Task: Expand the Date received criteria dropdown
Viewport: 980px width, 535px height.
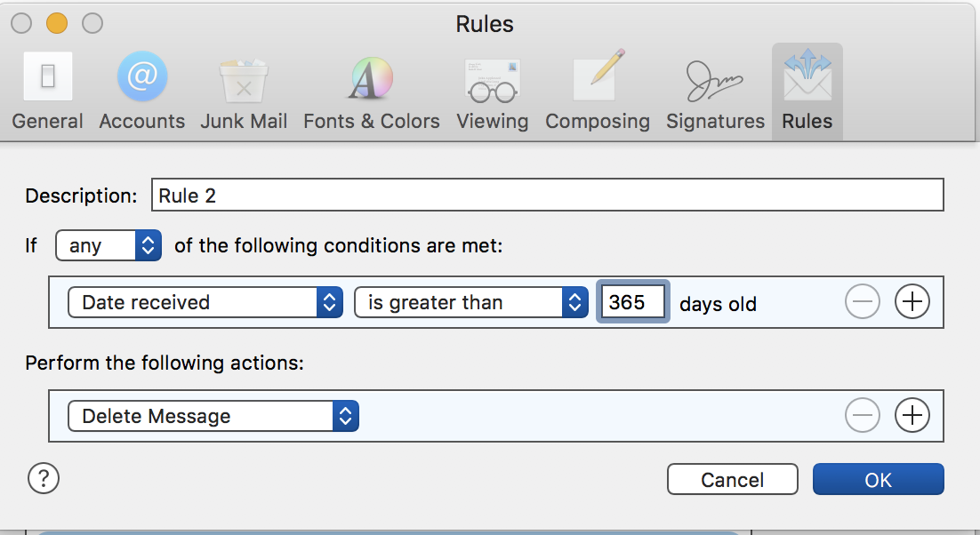Action: coord(205,302)
